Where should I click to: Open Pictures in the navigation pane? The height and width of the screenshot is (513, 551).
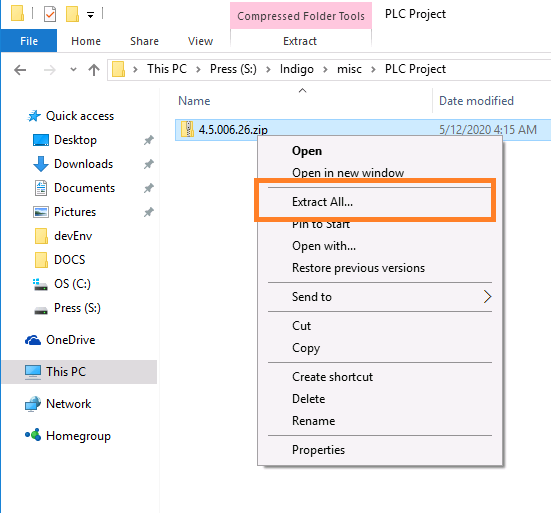pos(75,212)
